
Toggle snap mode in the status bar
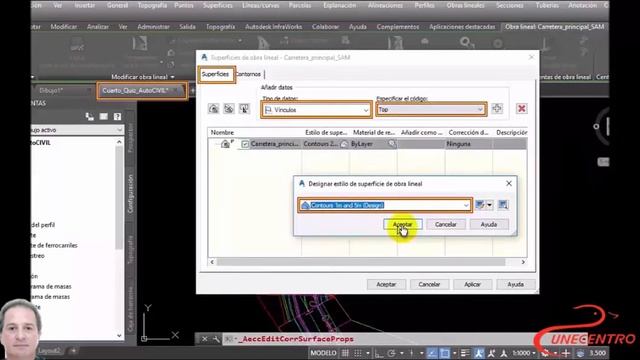(x=358, y=353)
